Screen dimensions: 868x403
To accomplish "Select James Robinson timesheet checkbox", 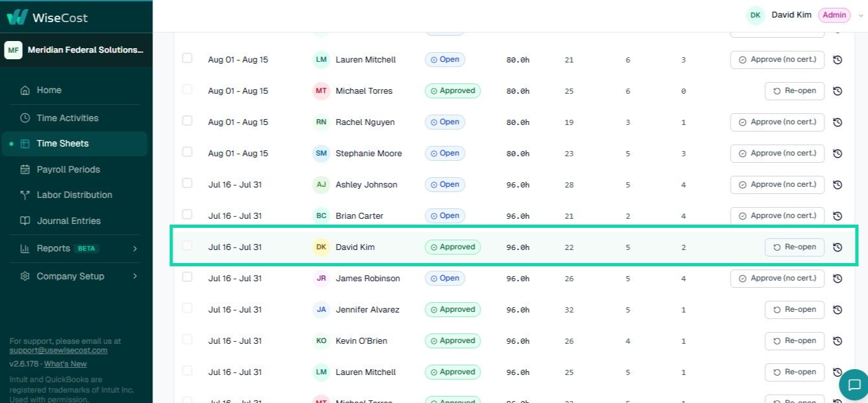I will [188, 277].
